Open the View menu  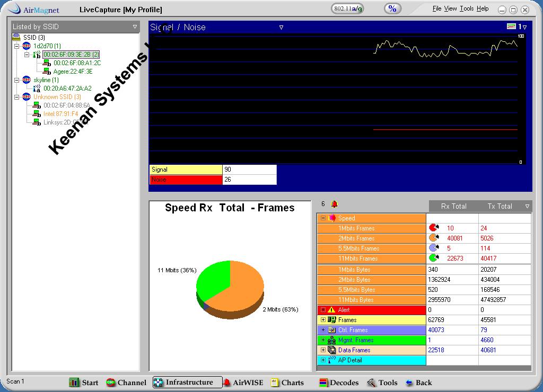(451, 8)
